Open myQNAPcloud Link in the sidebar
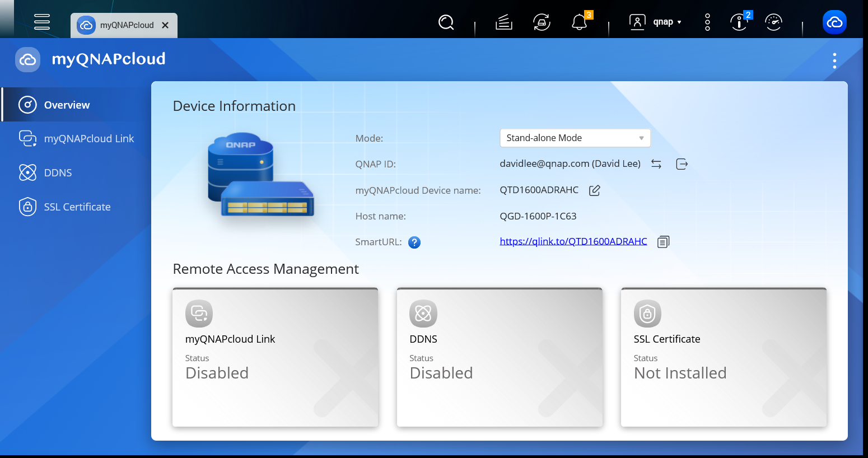Screen dimensions: 868x458 click(x=76, y=138)
